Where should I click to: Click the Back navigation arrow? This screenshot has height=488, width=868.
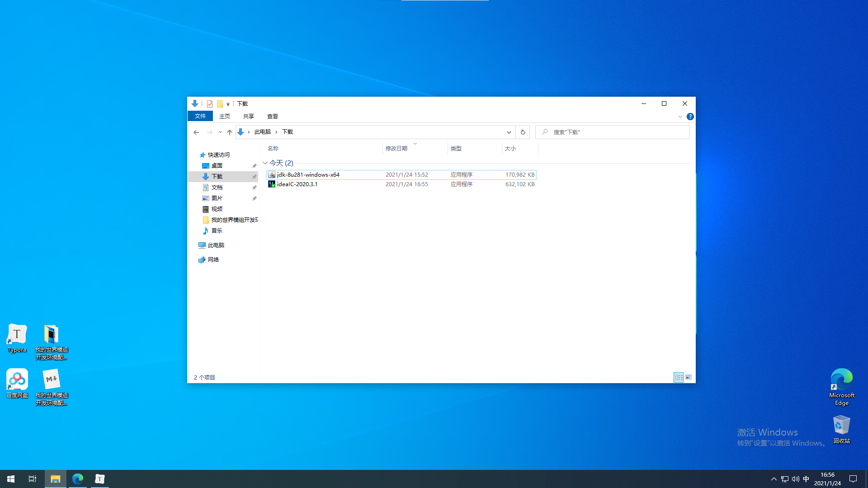click(x=196, y=132)
